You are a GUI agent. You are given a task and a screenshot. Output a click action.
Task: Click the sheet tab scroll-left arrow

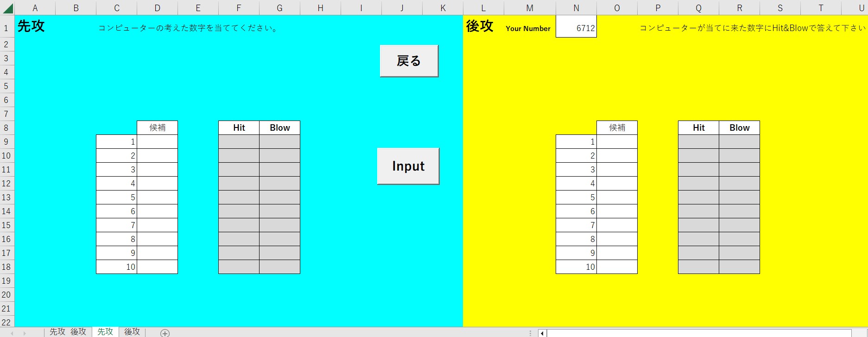12,333
